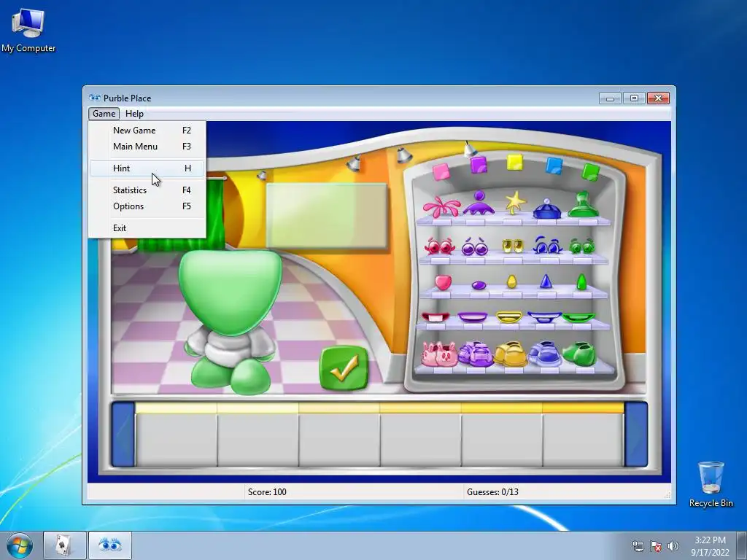Viewport: 747px width, 560px height.
Task: Pick the blue eyes feature
Action: point(547,245)
